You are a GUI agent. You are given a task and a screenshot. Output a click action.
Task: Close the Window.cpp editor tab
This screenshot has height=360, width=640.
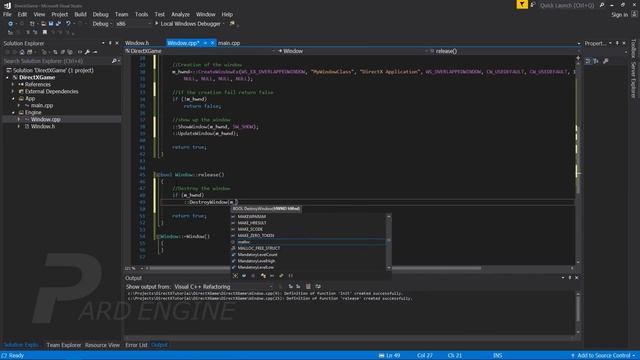212,43
